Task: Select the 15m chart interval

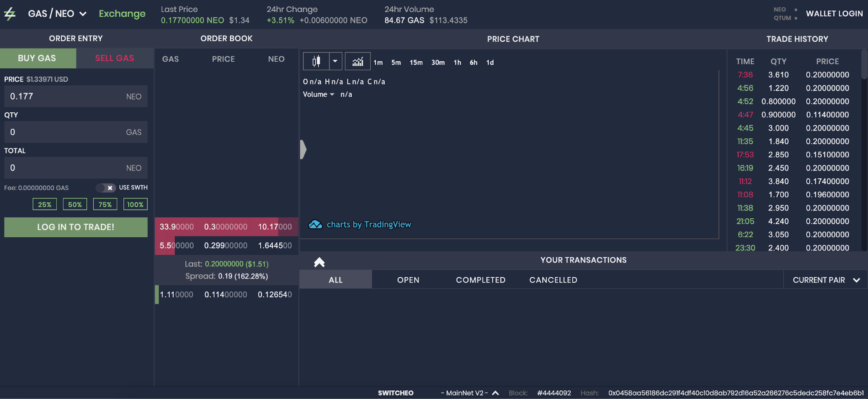Action: 416,63
